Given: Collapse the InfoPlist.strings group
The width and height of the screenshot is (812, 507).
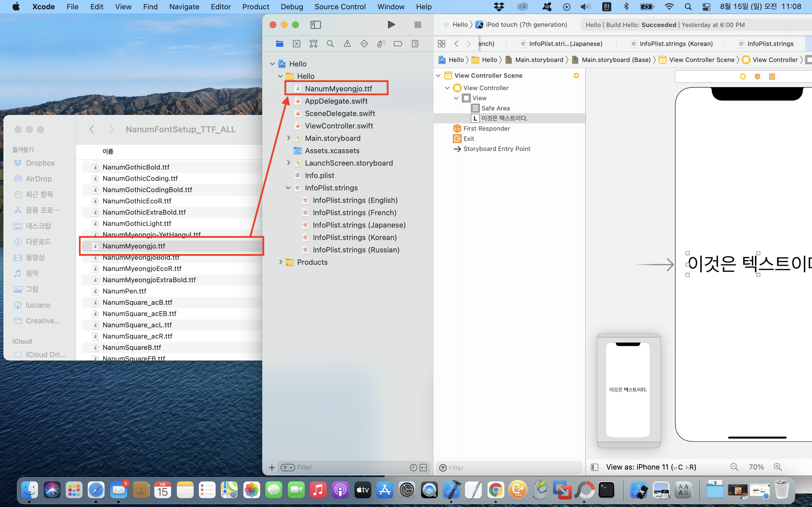Looking at the screenshot, I should (288, 188).
